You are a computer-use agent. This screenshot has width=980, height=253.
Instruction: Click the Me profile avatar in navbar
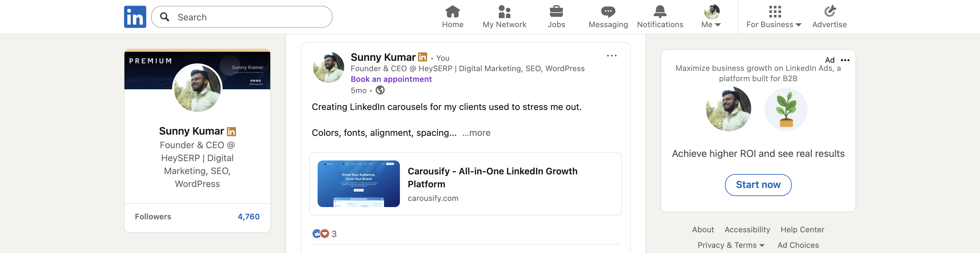(712, 11)
